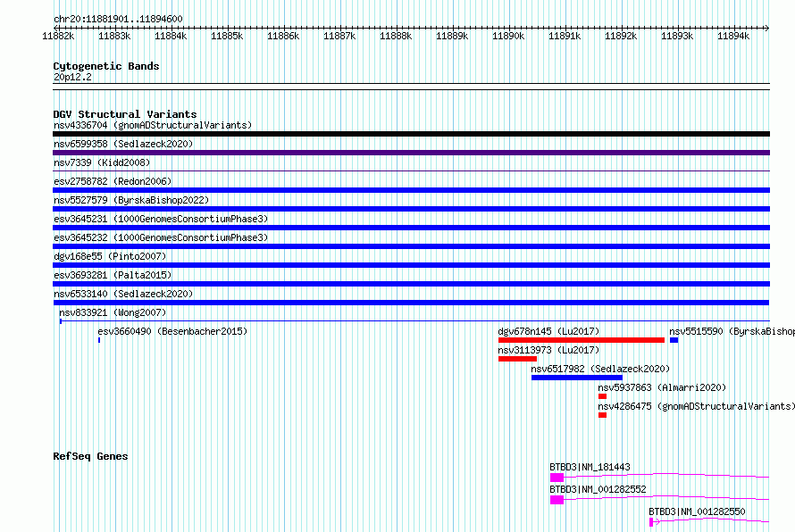The width and height of the screenshot is (795, 532).
Task: Click blue nsv6517982 Sedlazeck2020 variant bar
Action: (x=576, y=378)
